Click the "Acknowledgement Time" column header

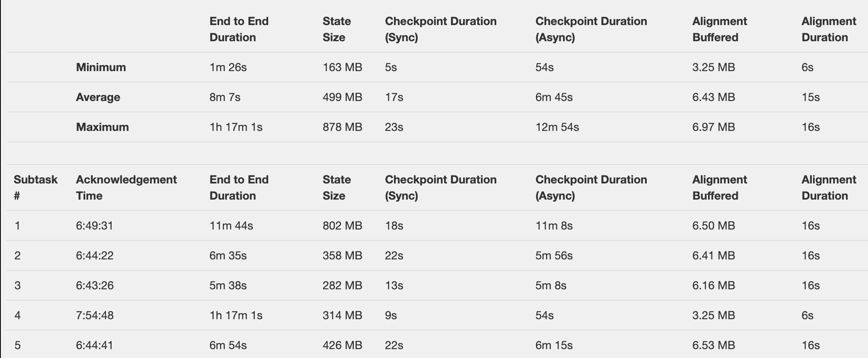(x=126, y=187)
